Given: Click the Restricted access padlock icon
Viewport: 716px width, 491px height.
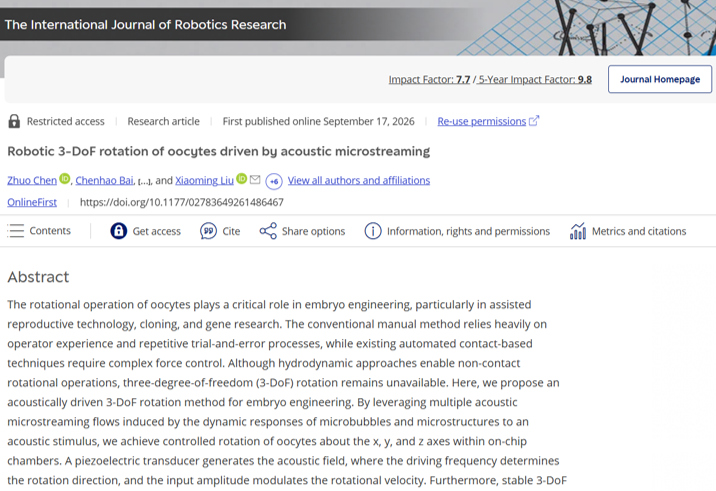Looking at the screenshot, I should [14, 121].
